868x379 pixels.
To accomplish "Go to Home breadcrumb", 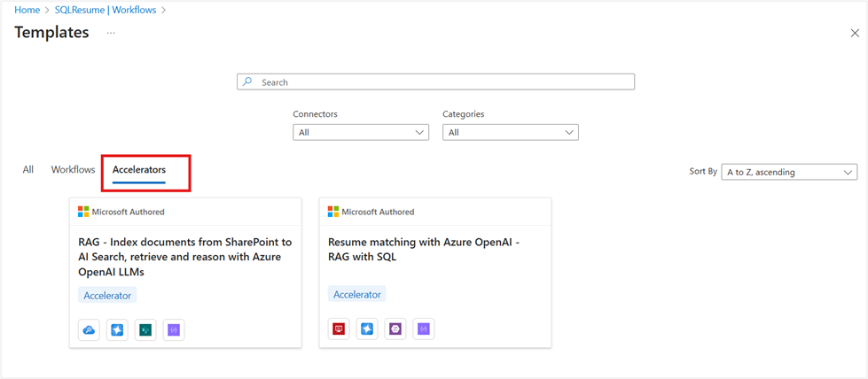I will point(27,10).
